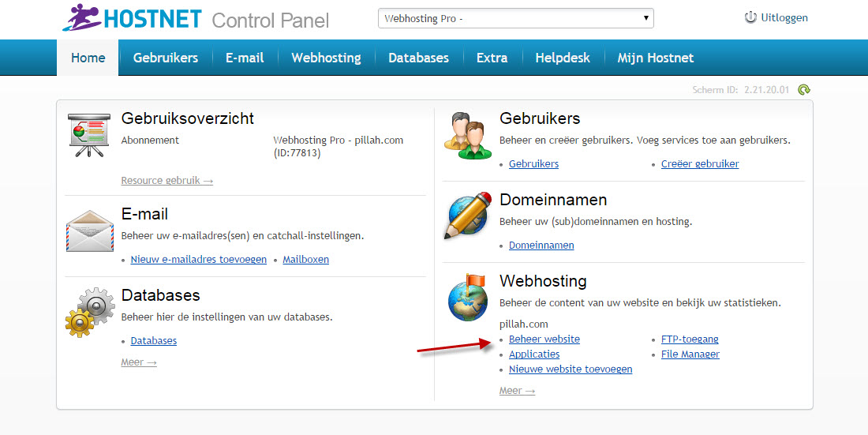Open the Gebruikers link under Gebruikers section
Screen dimensions: 868x435
533,164
